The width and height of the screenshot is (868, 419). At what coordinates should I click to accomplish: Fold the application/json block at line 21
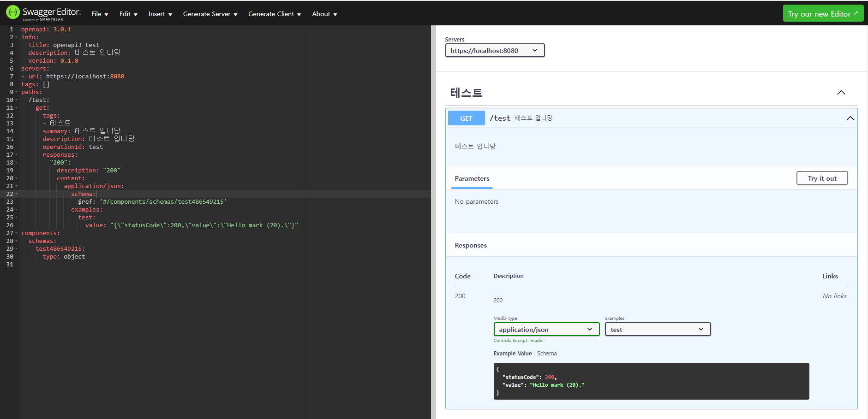point(17,186)
